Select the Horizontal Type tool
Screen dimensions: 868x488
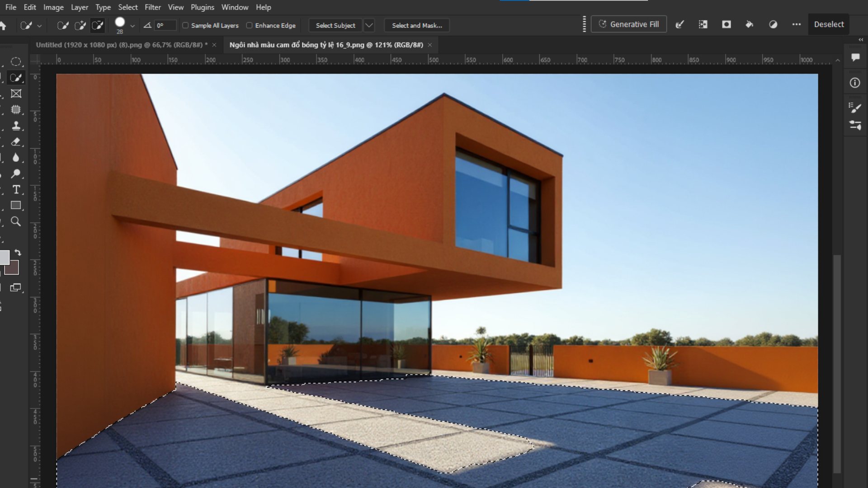coord(16,190)
